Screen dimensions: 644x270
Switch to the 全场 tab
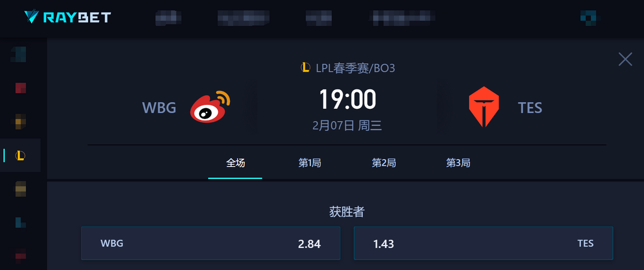pyautogui.click(x=236, y=163)
